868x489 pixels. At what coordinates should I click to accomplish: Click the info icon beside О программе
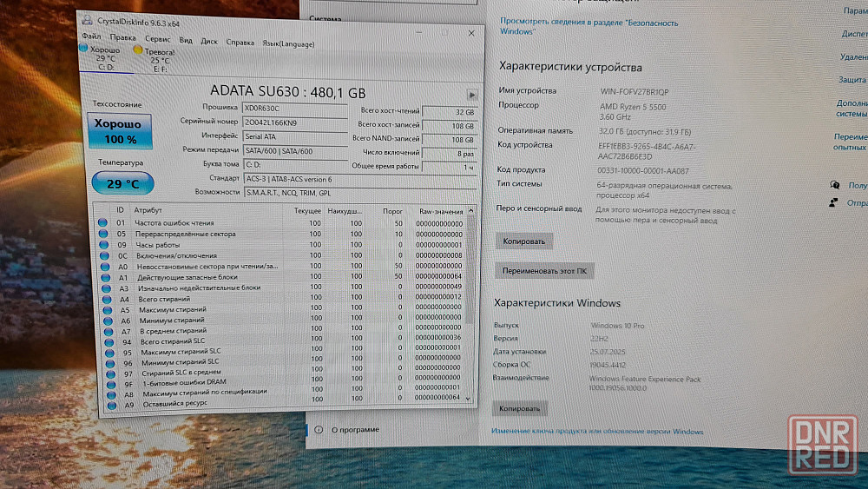point(319,429)
